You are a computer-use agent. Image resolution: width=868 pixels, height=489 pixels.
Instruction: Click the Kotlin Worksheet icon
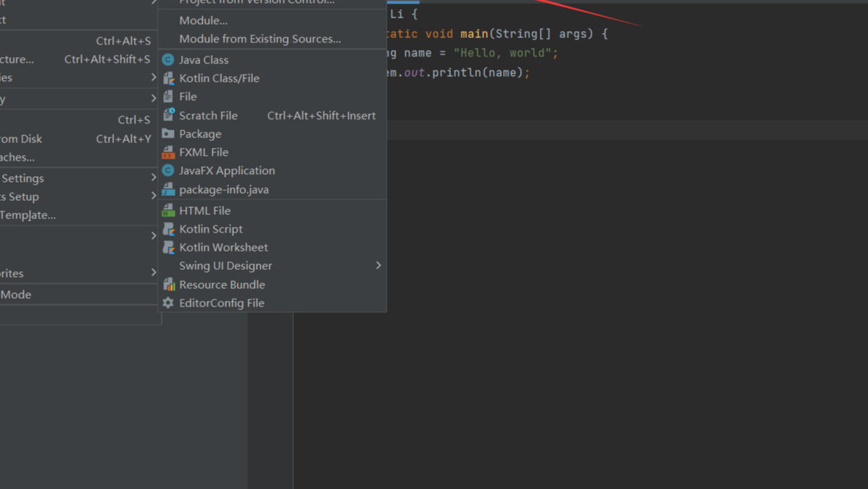click(168, 247)
